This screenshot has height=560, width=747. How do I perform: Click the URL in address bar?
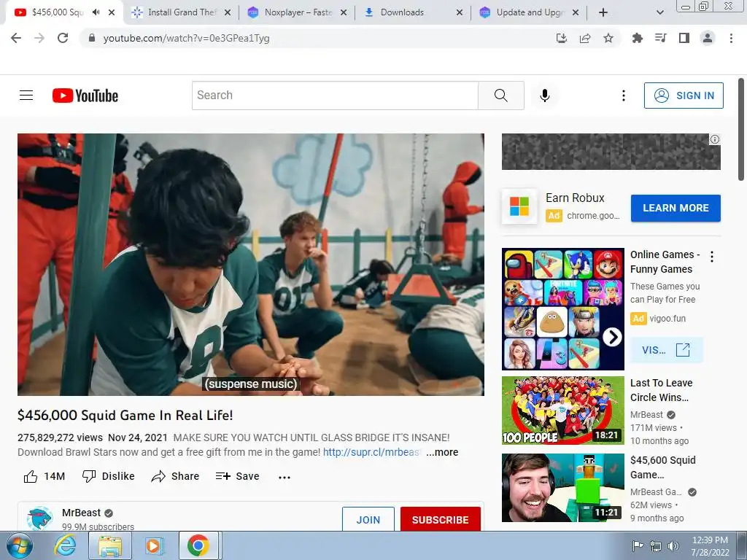click(x=186, y=38)
